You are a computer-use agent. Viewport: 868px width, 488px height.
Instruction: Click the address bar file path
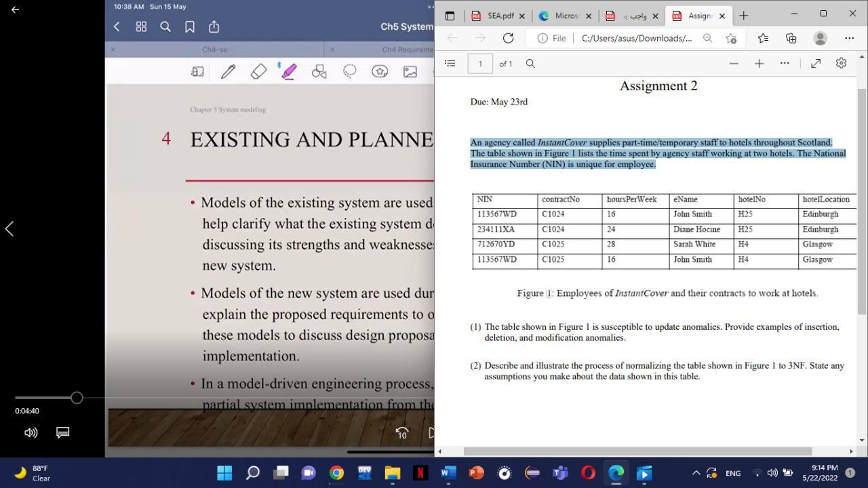[637, 38]
